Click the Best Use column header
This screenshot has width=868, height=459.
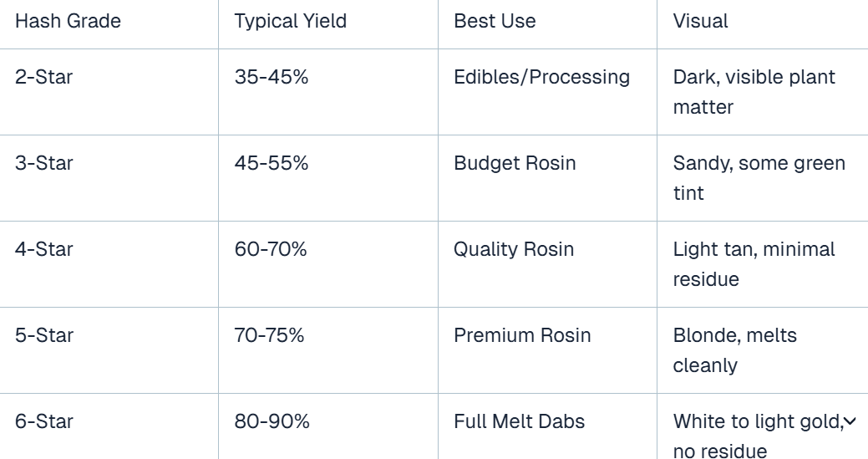(x=495, y=21)
